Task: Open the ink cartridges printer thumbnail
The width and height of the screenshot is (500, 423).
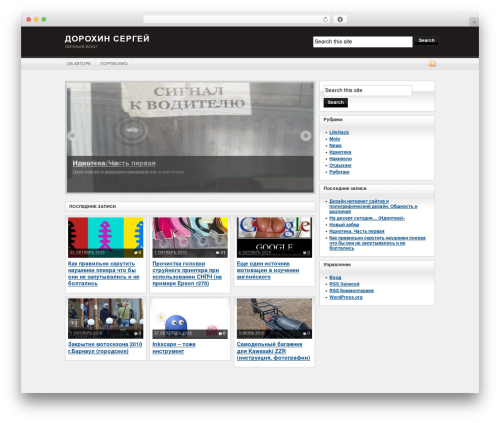Action: point(190,237)
